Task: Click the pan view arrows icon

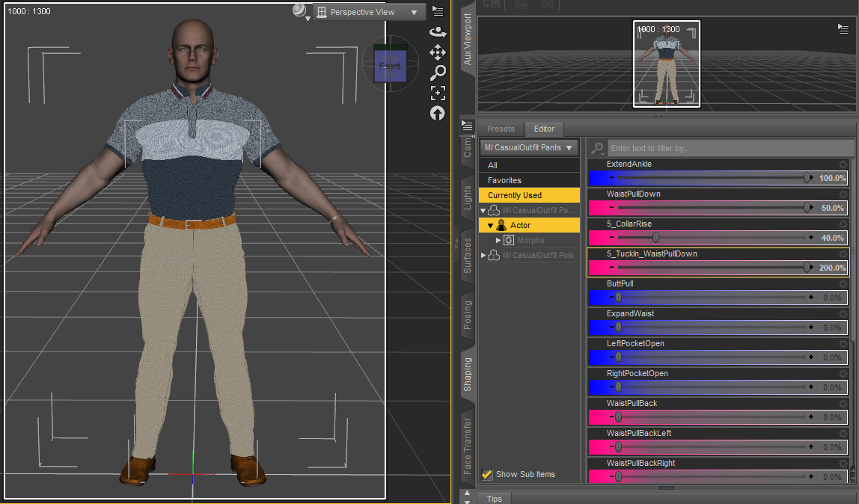Action: coord(438,52)
